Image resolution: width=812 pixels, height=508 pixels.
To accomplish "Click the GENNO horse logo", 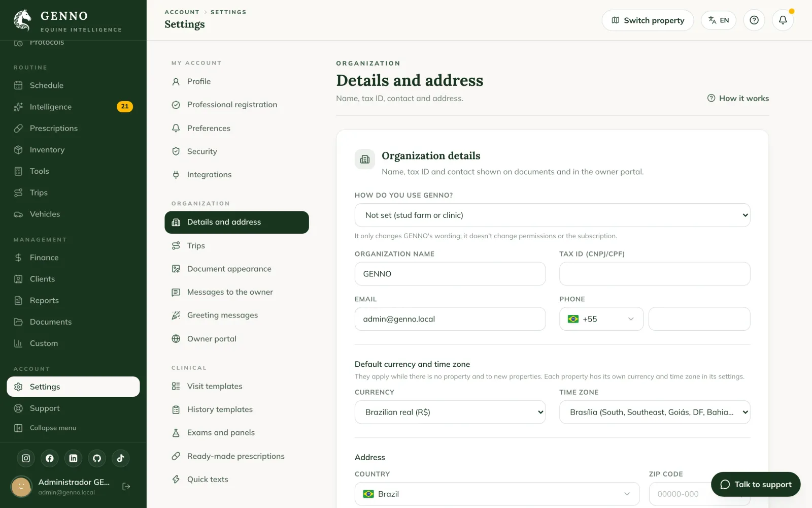I will [x=22, y=20].
